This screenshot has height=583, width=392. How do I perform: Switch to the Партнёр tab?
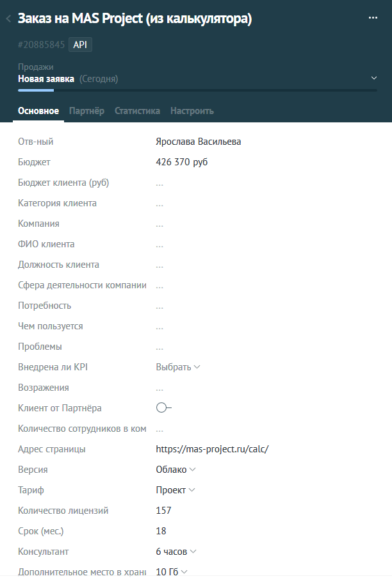pos(86,111)
